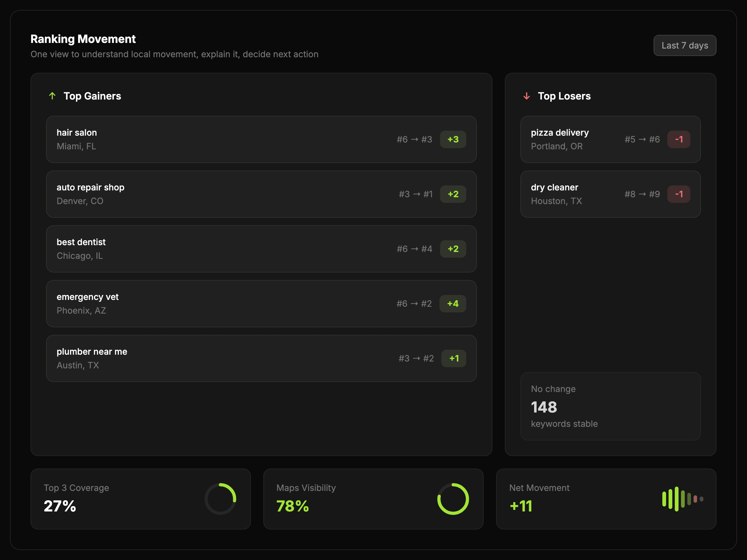Click the Maps Visibility progress ring
The height and width of the screenshot is (560, 747).
point(453,499)
